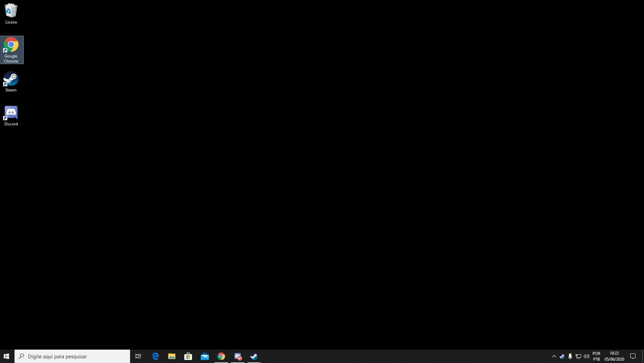Click the taskbar search box
Screen dimensions: 644x363
(72, 356)
